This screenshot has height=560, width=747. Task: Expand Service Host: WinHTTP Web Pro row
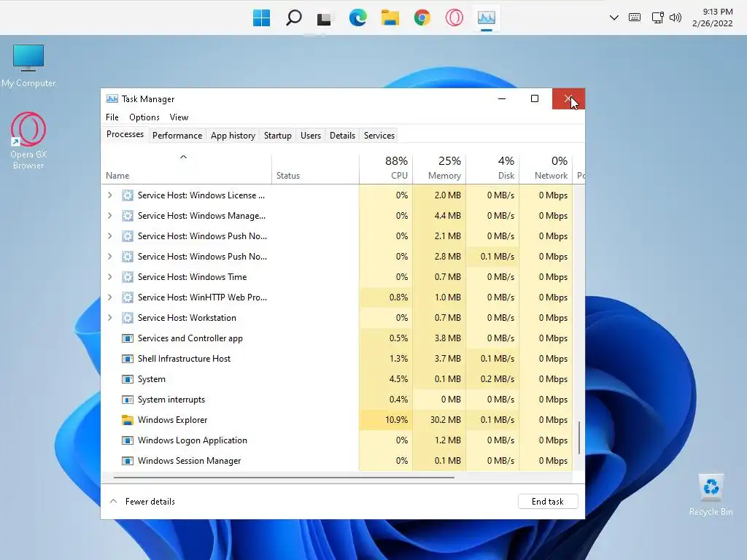click(110, 297)
